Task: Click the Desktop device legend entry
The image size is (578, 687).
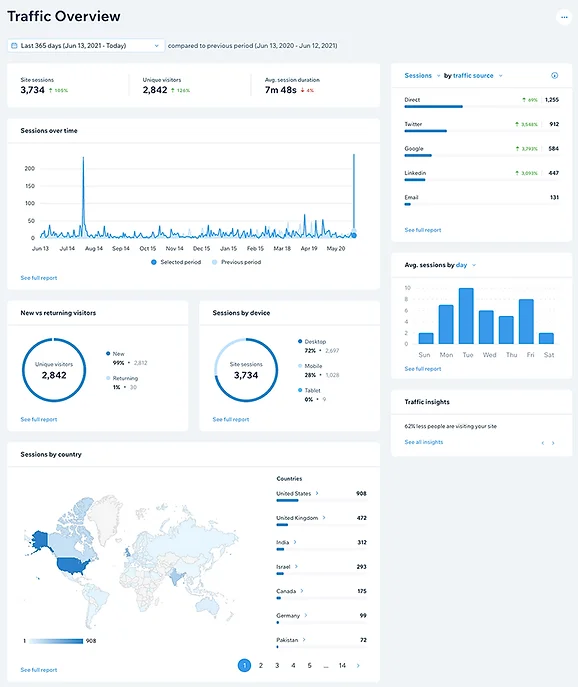Action: (318, 346)
